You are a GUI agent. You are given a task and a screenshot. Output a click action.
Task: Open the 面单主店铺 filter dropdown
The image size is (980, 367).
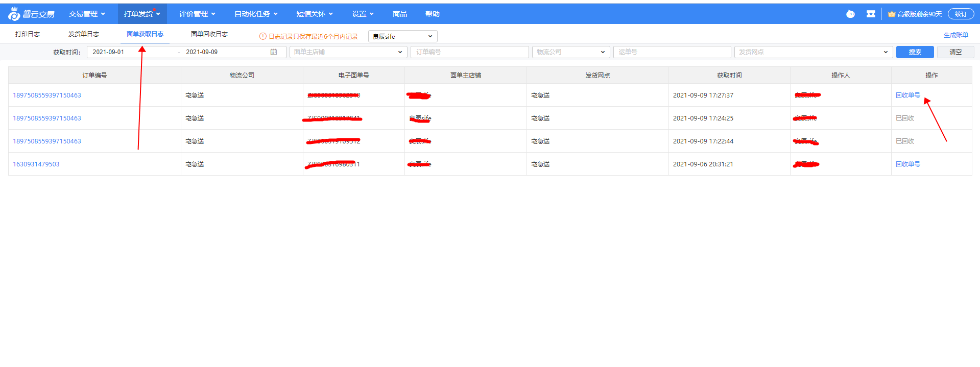coord(348,52)
